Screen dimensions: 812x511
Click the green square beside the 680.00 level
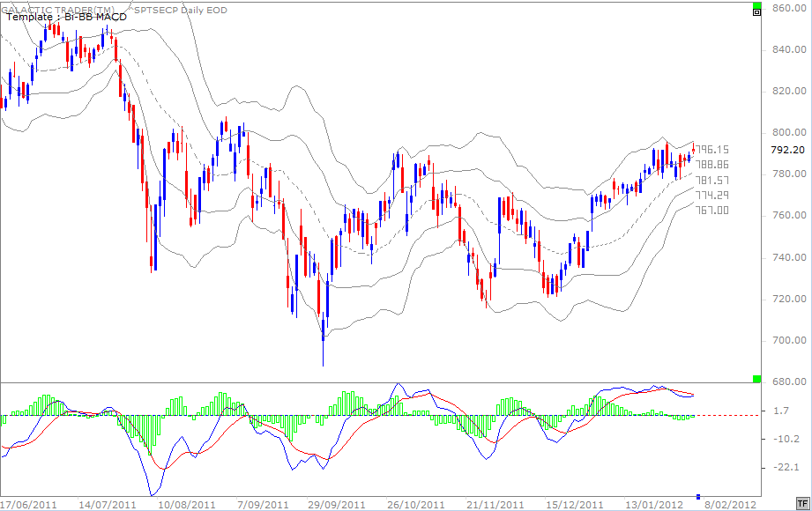coord(756,379)
